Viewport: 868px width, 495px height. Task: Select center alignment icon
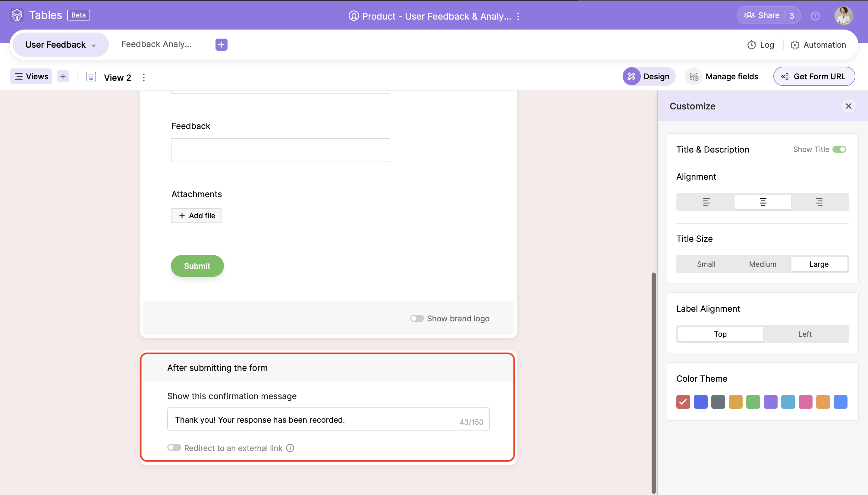763,202
